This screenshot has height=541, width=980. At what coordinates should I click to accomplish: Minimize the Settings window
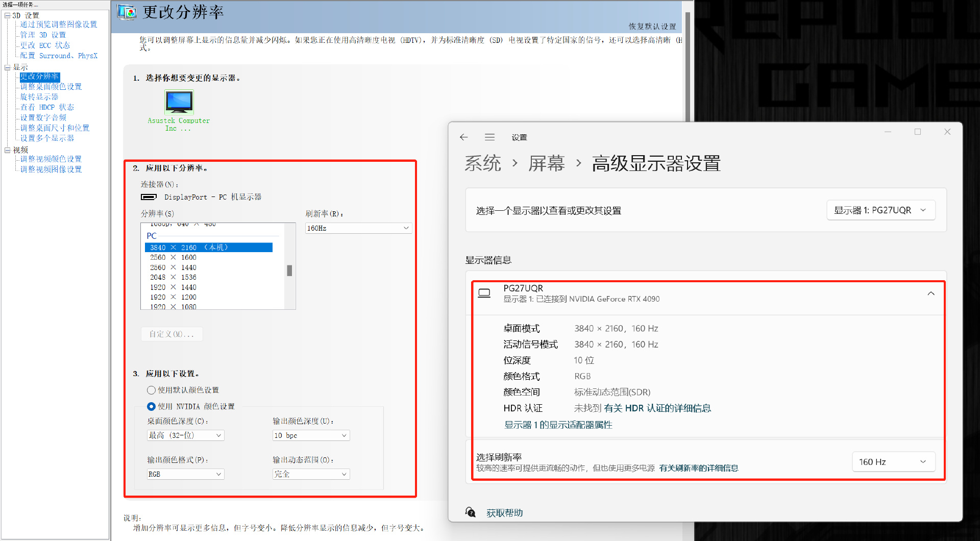coord(888,132)
